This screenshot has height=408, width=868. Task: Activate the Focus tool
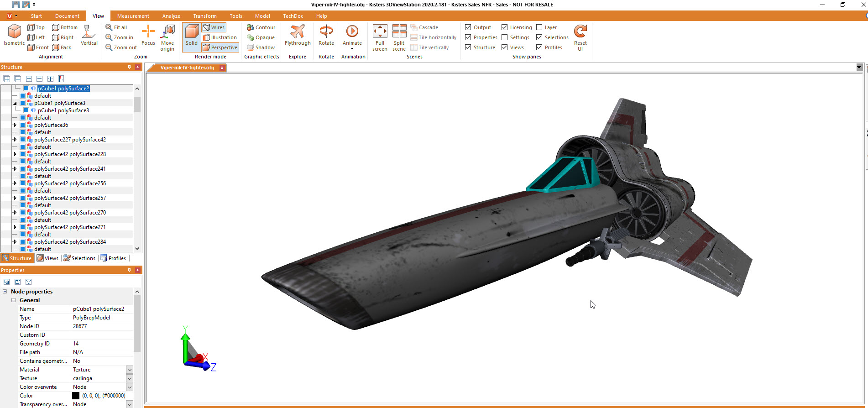(x=148, y=35)
